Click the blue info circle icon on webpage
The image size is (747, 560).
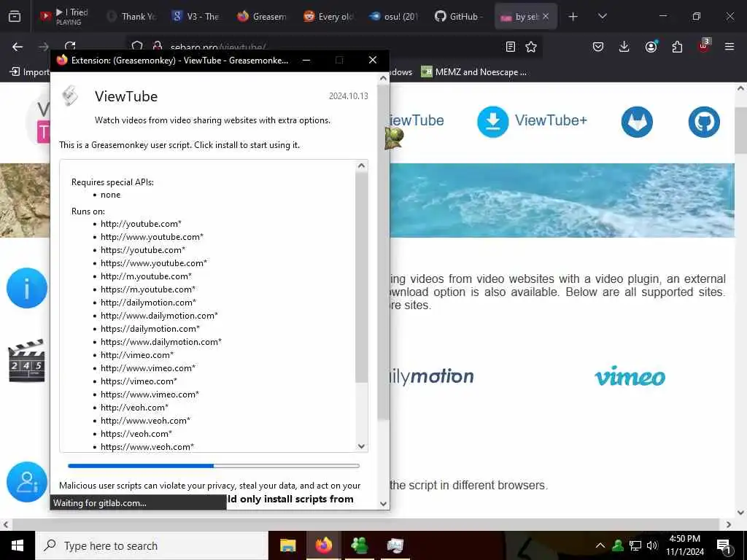27,288
